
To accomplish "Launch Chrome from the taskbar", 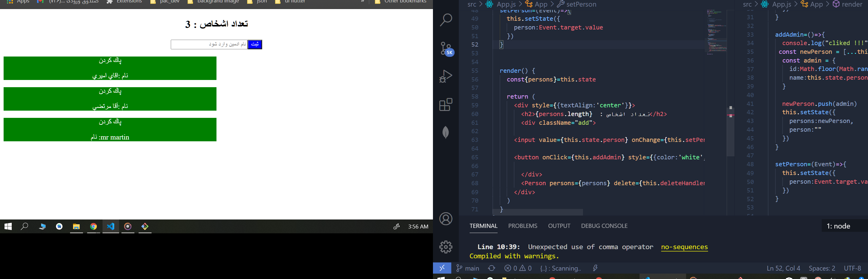I will click(93, 226).
